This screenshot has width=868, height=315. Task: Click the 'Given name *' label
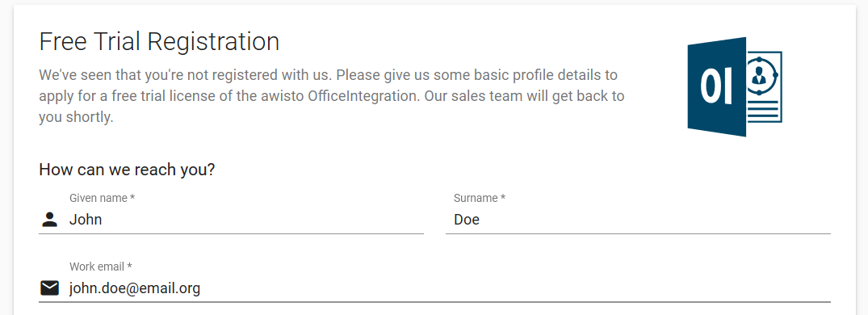[103, 198]
